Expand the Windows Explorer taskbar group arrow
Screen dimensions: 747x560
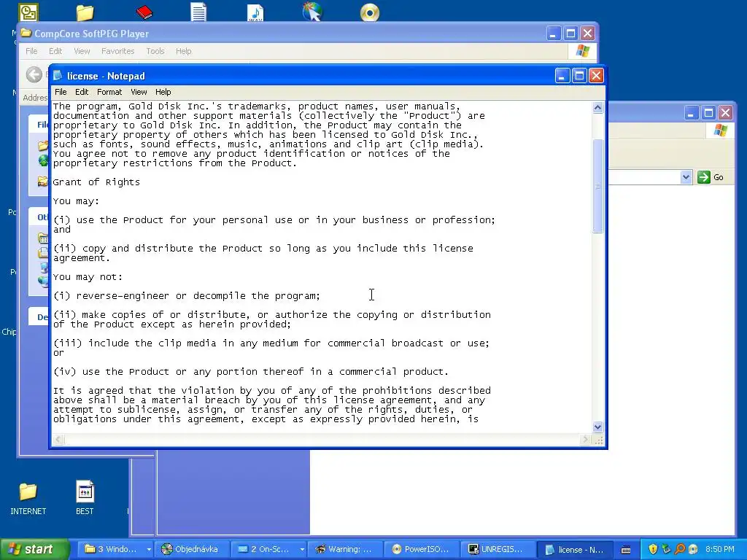(x=149, y=549)
